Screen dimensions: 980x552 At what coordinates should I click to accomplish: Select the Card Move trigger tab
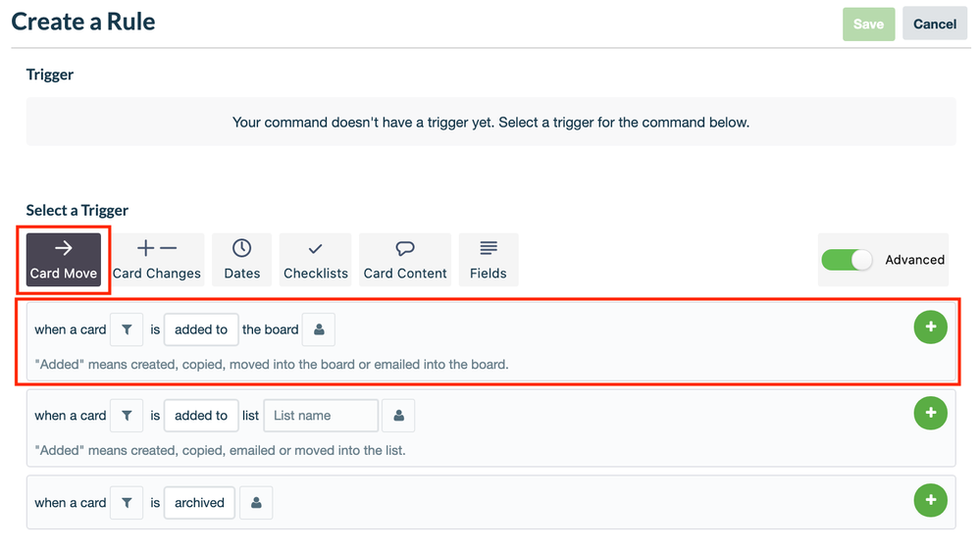(x=64, y=260)
